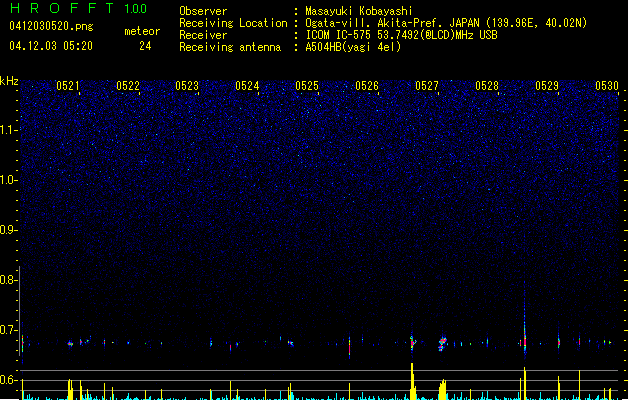Click the 0526 time marker
Viewport: 629px width, 400px height.
tap(367, 85)
